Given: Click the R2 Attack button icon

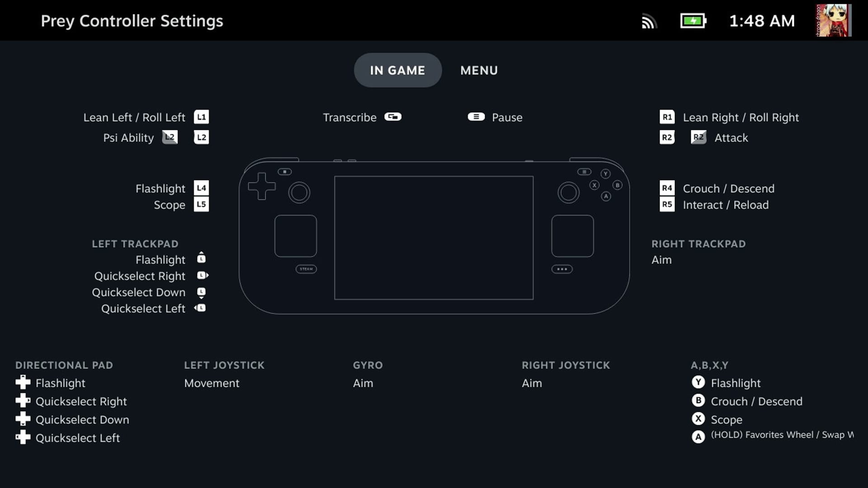Looking at the screenshot, I should pos(696,138).
